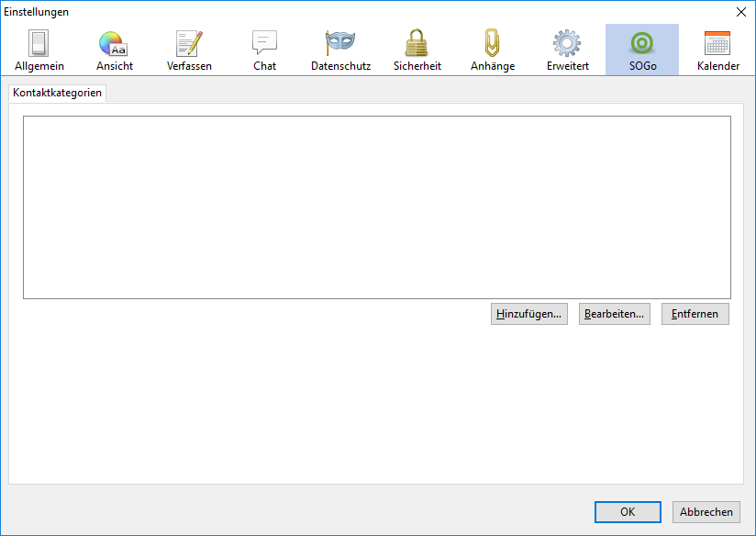Click the Datenschutz text label
The image size is (756, 536).
(x=340, y=66)
